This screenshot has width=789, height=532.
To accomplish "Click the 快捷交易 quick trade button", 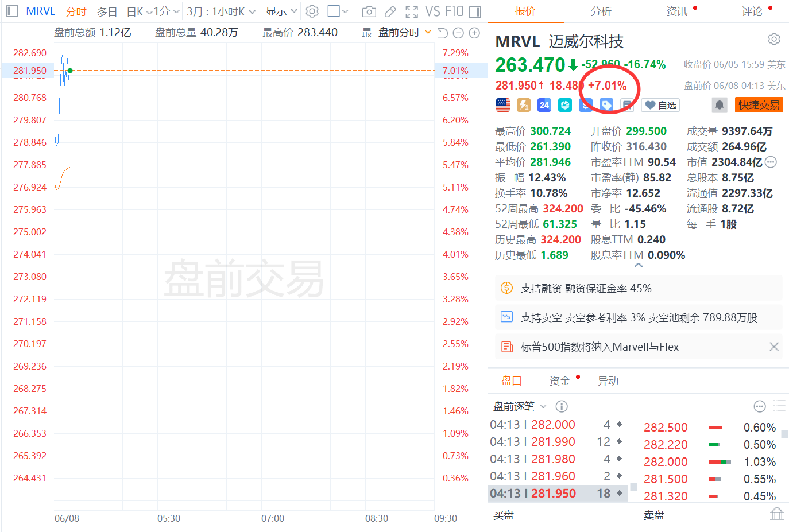I will [759, 105].
